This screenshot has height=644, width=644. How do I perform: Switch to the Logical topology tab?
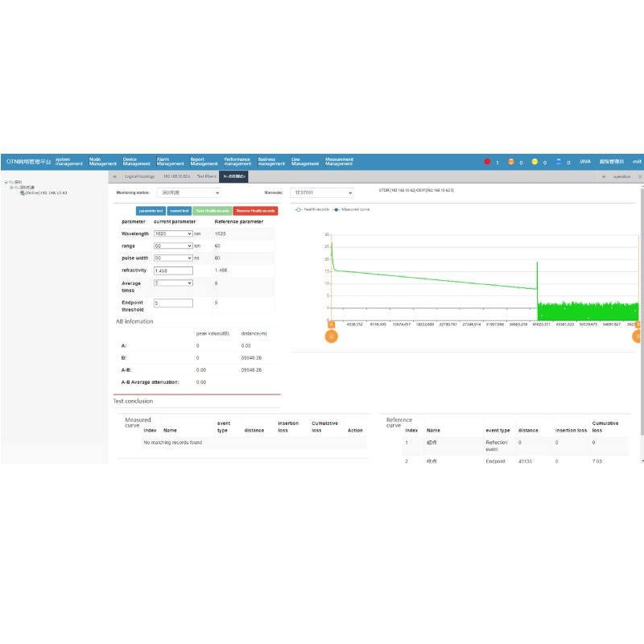(x=139, y=175)
